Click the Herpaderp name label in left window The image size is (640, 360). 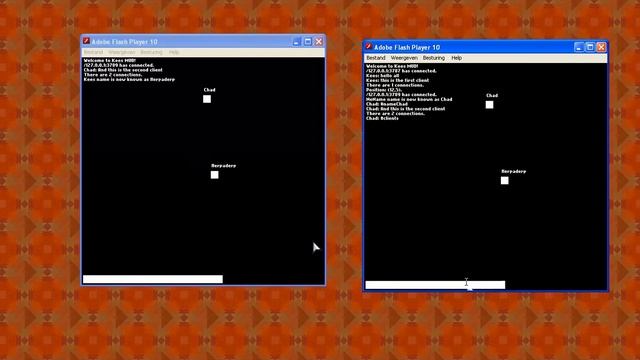pyautogui.click(x=223, y=166)
